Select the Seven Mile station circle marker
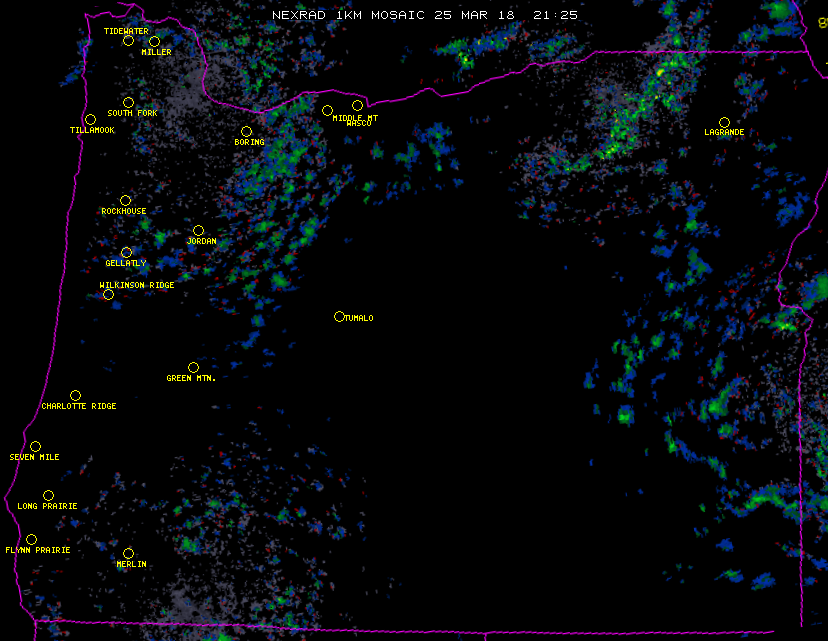The image size is (828, 641). click(35, 447)
